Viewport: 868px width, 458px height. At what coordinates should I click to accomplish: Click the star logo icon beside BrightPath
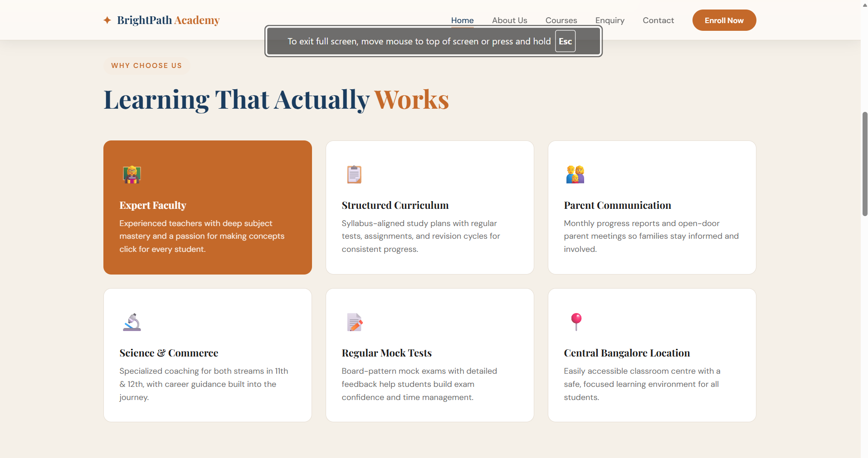click(107, 20)
